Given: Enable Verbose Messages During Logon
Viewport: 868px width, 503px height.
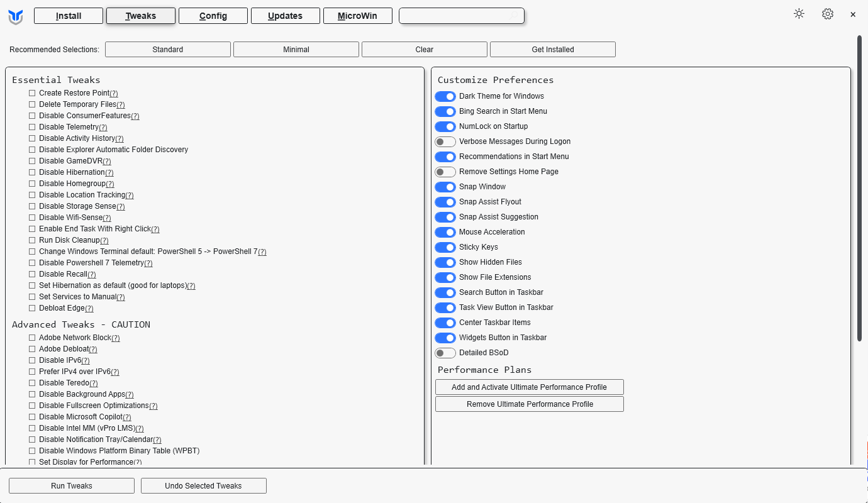Looking at the screenshot, I should click(x=445, y=141).
